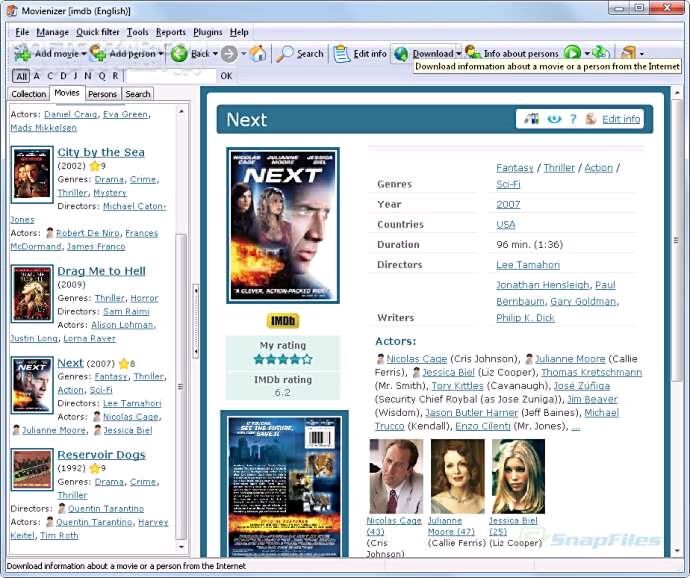This screenshot has width=690, height=578.
Task: Open the Drag Me to Hell title link
Action: coord(101,271)
